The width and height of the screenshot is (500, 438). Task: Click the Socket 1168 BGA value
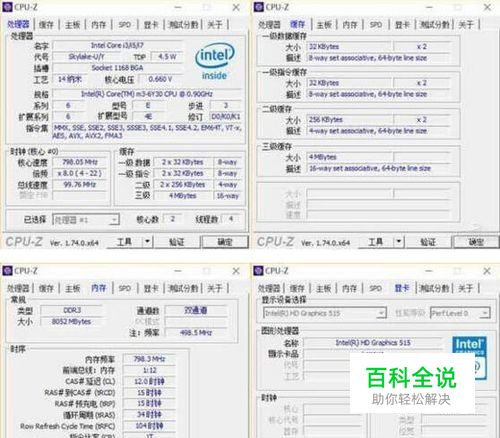click(117, 68)
